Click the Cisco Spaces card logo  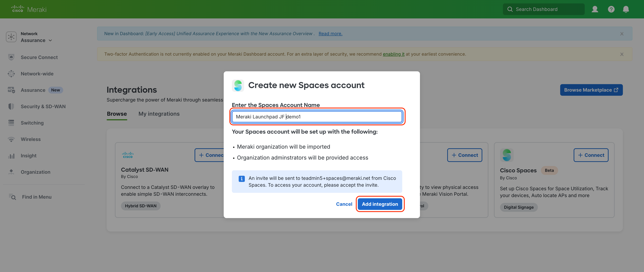pyautogui.click(x=507, y=155)
